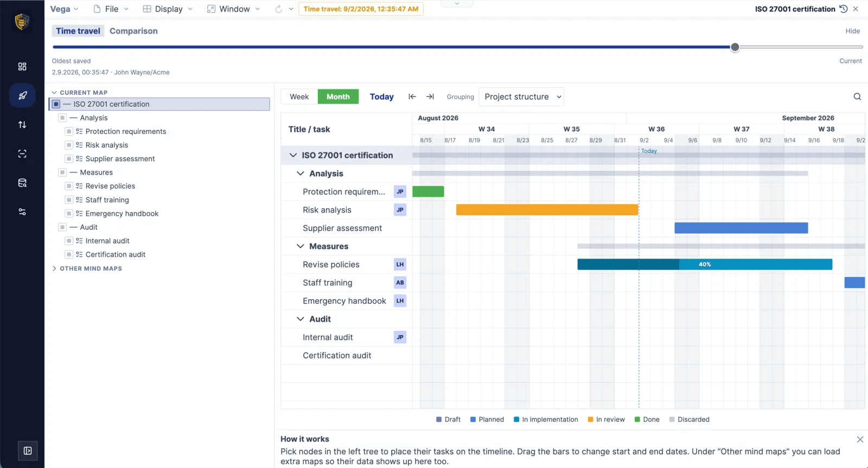This screenshot has height=468, width=868.
Task: Click the shield app logo
Action: tap(22, 22)
